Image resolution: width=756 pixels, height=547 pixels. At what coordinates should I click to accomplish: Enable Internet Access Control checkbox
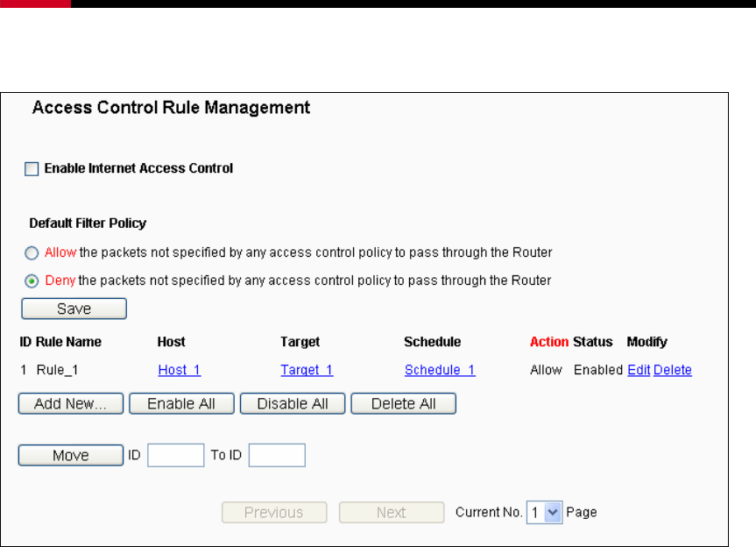[32, 169]
